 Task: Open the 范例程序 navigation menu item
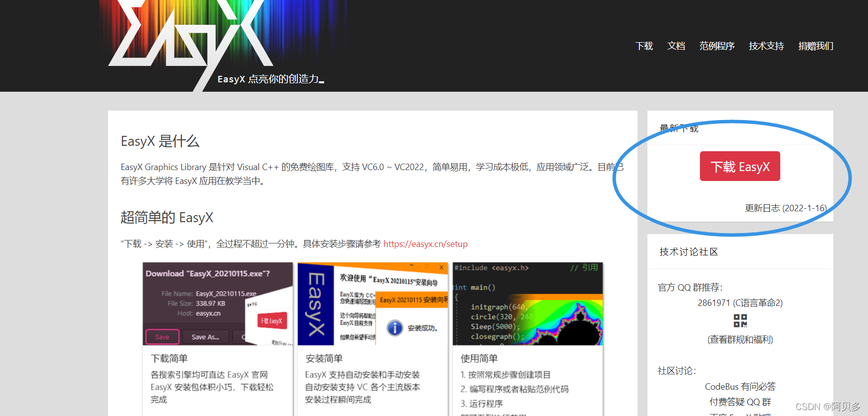click(x=717, y=46)
